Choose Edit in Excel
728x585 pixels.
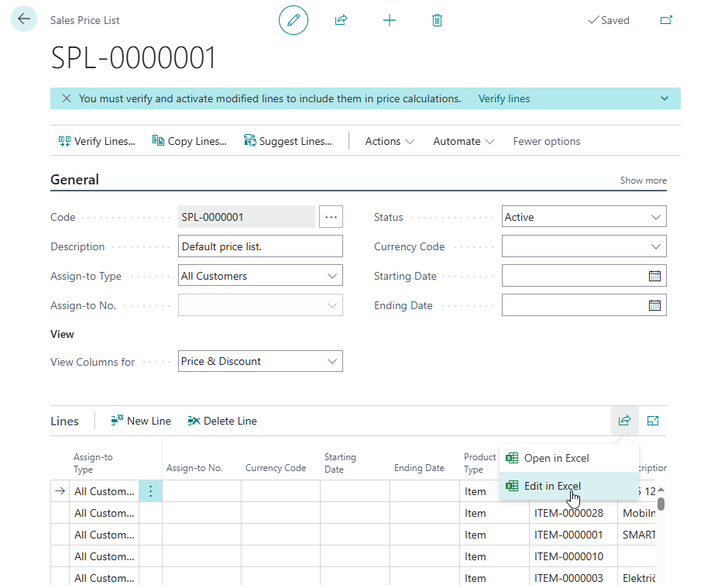pyautogui.click(x=568, y=486)
